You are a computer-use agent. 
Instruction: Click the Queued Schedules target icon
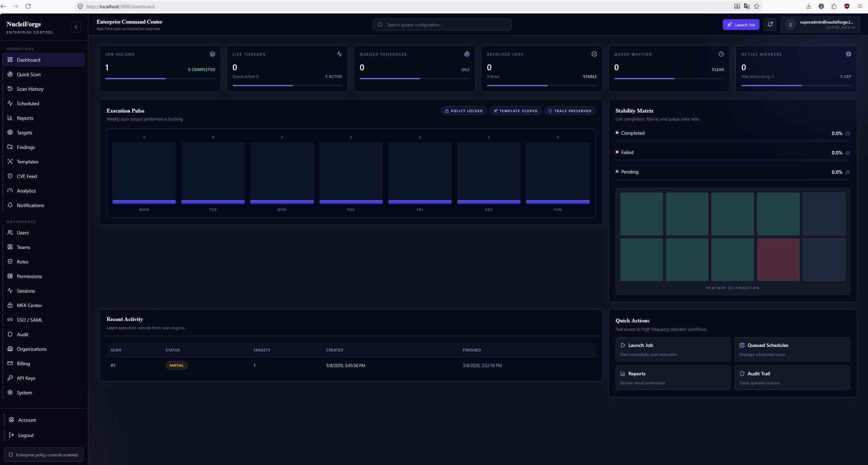point(467,54)
